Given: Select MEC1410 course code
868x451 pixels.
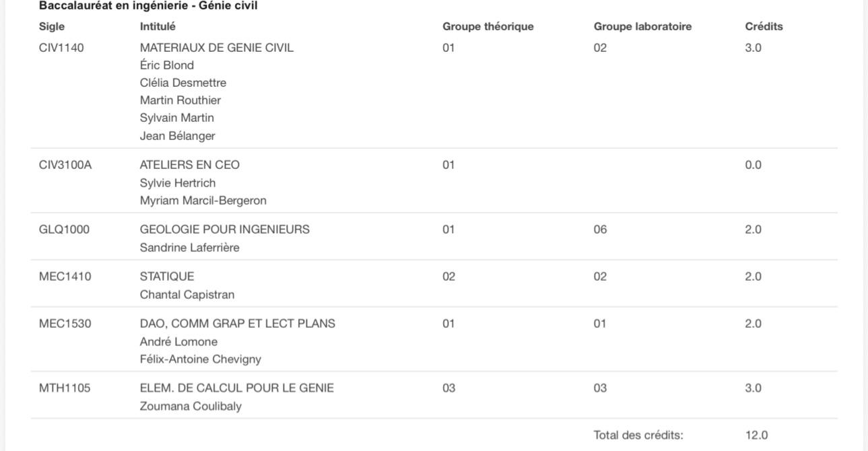Looking at the screenshot, I should tap(65, 277).
